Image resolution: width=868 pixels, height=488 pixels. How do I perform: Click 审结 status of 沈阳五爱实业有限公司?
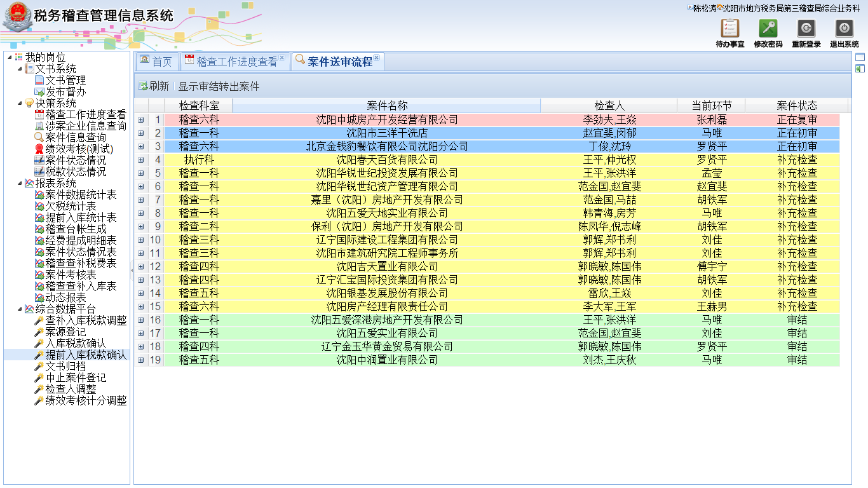[x=797, y=334]
